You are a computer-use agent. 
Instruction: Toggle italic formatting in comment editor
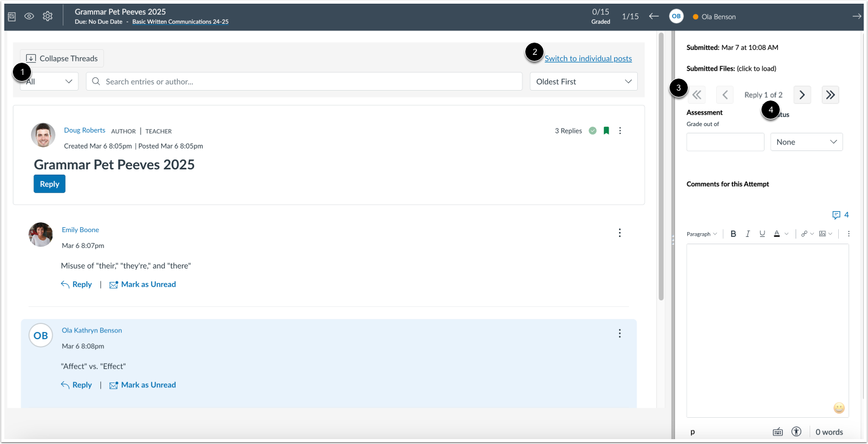coord(748,234)
